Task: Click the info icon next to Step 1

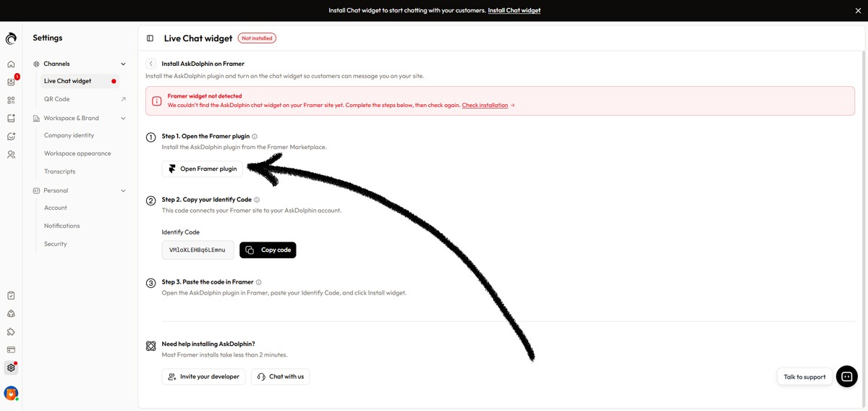Action: coord(255,136)
